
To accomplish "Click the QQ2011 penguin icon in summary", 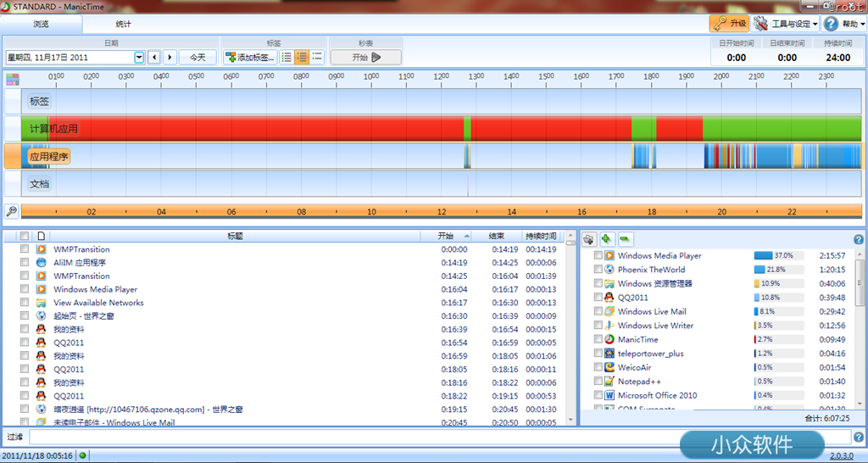I will point(609,298).
